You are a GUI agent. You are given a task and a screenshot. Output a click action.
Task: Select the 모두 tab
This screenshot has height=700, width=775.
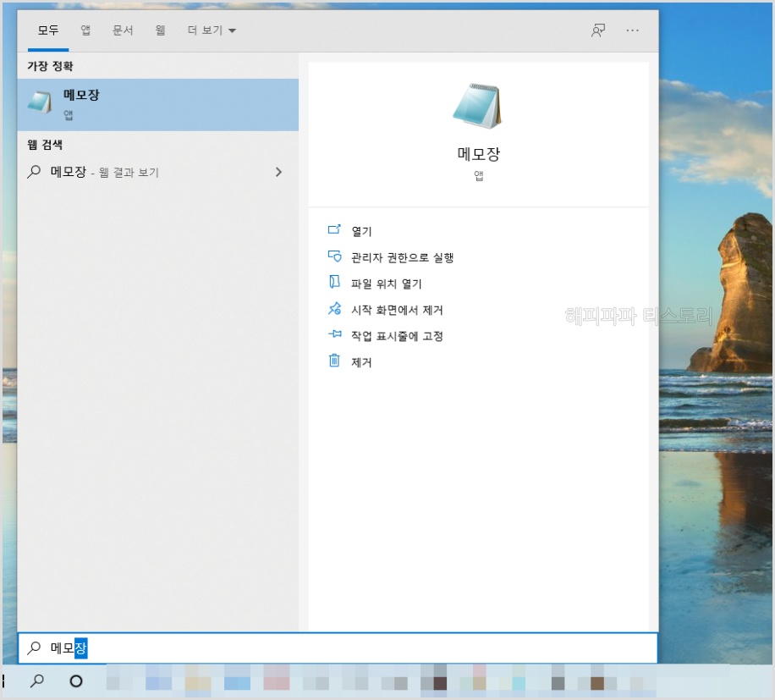pos(48,30)
